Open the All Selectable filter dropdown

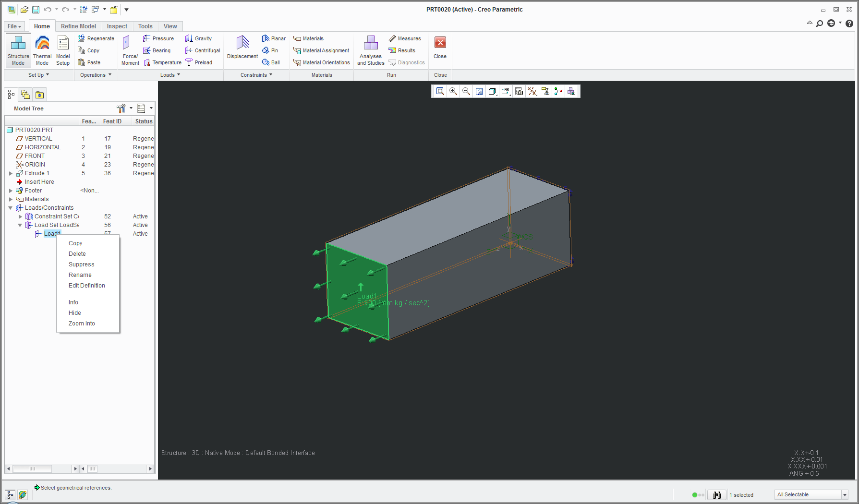coord(845,495)
